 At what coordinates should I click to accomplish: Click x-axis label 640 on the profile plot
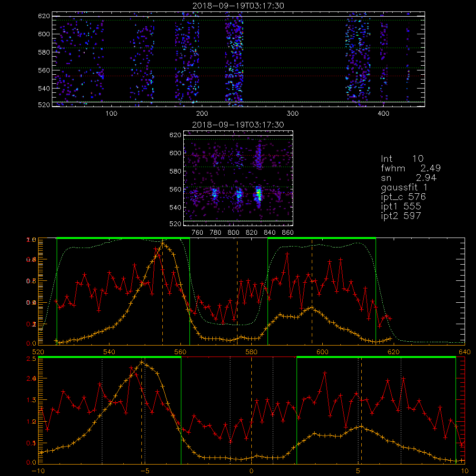point(465,352)
